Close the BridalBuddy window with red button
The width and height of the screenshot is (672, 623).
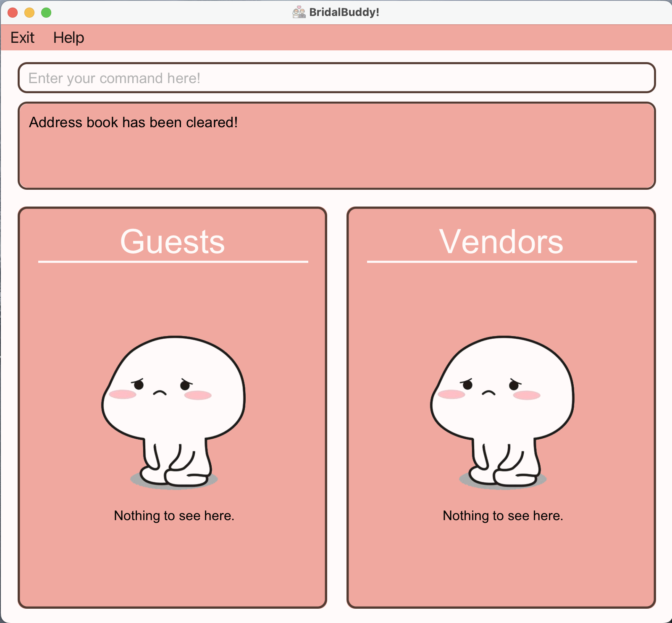point(13,13)
